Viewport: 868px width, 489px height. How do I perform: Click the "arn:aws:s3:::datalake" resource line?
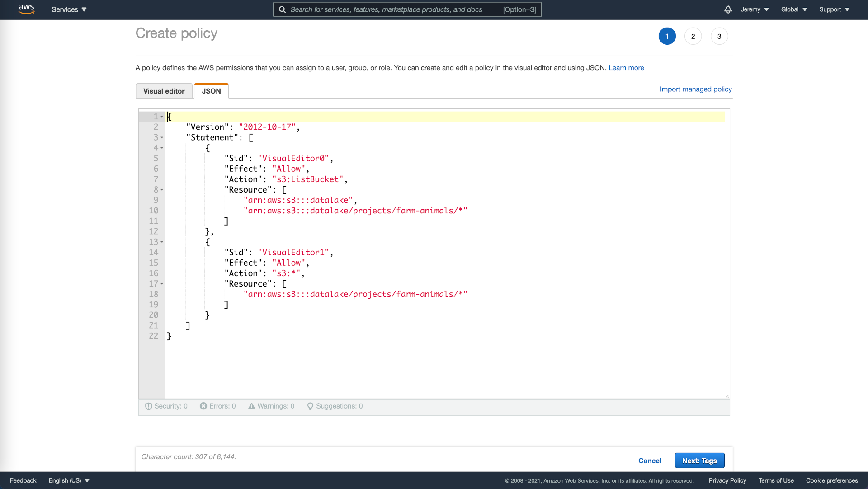point(298,200)
